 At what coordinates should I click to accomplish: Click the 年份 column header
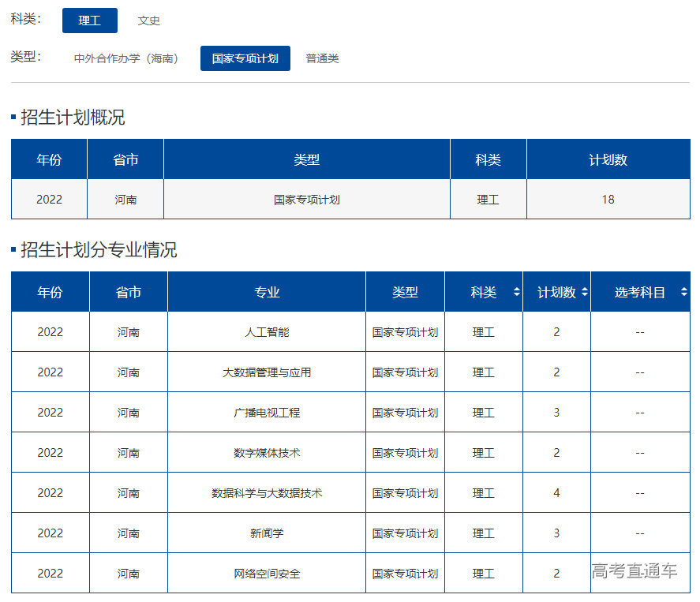point(49,291)
